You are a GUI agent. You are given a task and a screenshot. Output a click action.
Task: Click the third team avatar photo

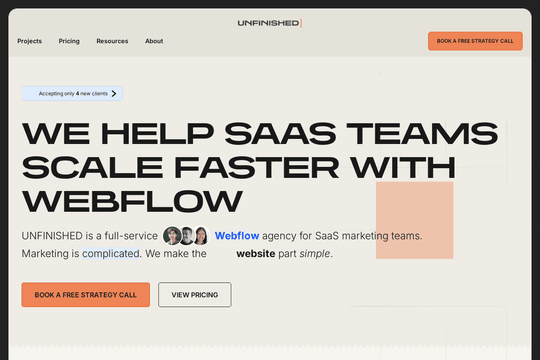coord(201,236)
